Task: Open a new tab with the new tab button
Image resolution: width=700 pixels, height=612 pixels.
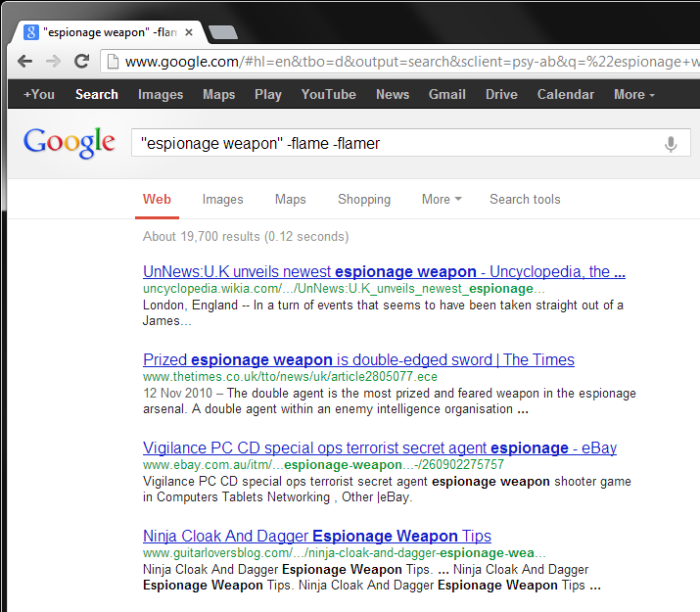Action: click(x=223, y=32)
